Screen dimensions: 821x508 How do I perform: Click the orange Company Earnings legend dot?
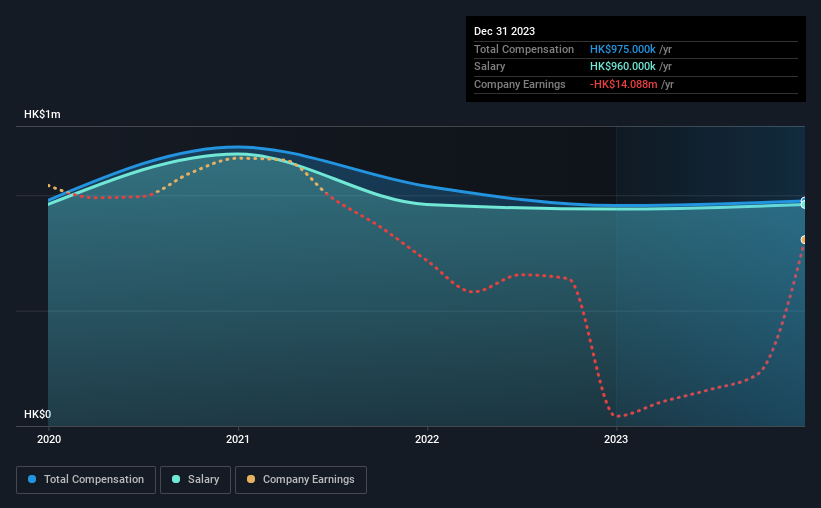[251, 479]
